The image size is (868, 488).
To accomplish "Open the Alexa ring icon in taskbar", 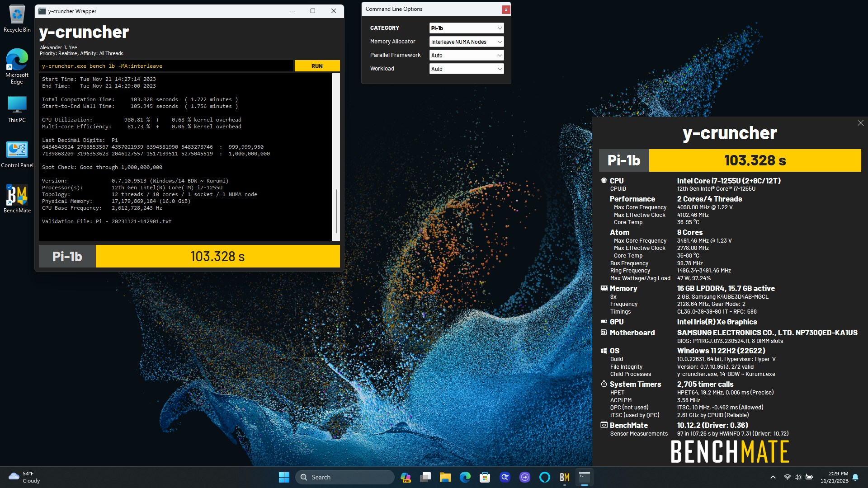I will (x=545, y=477).
